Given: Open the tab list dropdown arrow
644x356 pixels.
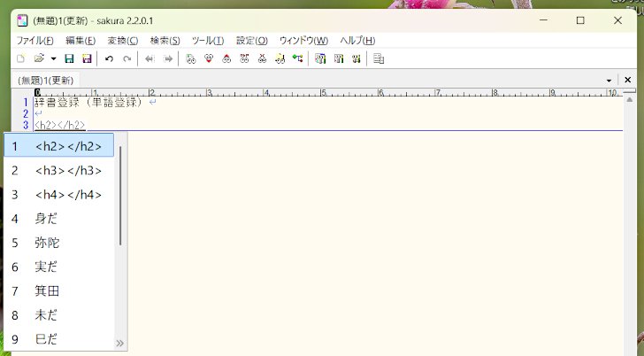Looking at the screenshot, I should pos(609,81).
